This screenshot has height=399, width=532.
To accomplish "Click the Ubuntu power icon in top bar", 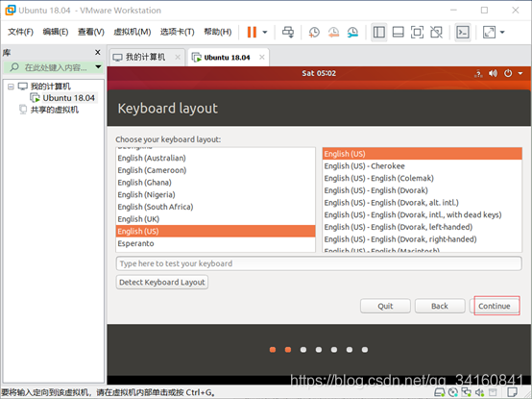I will [x=508, y=73].
